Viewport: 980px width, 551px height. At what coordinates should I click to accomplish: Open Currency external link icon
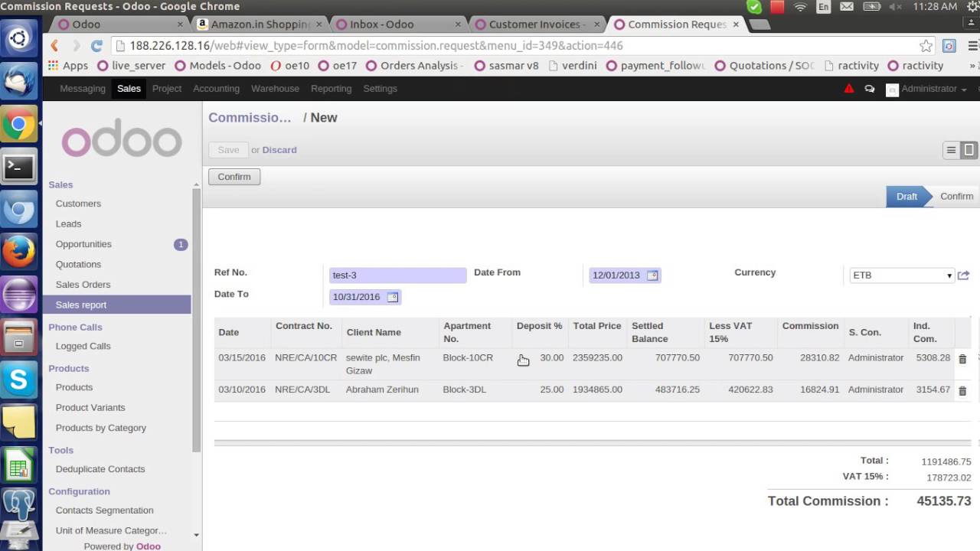coord(964,275)
